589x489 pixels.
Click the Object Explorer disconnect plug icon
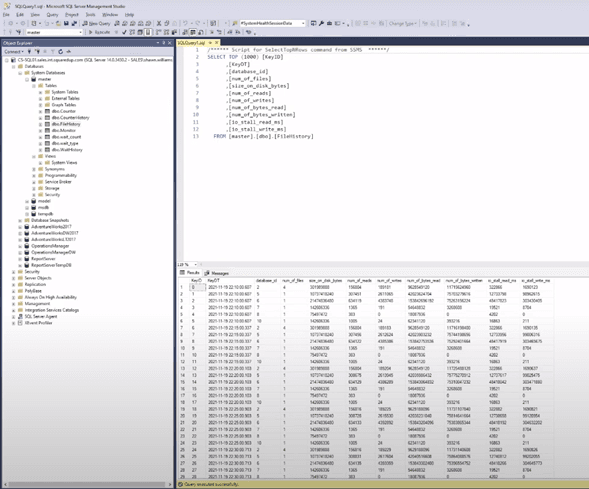(x=38, y=51)
